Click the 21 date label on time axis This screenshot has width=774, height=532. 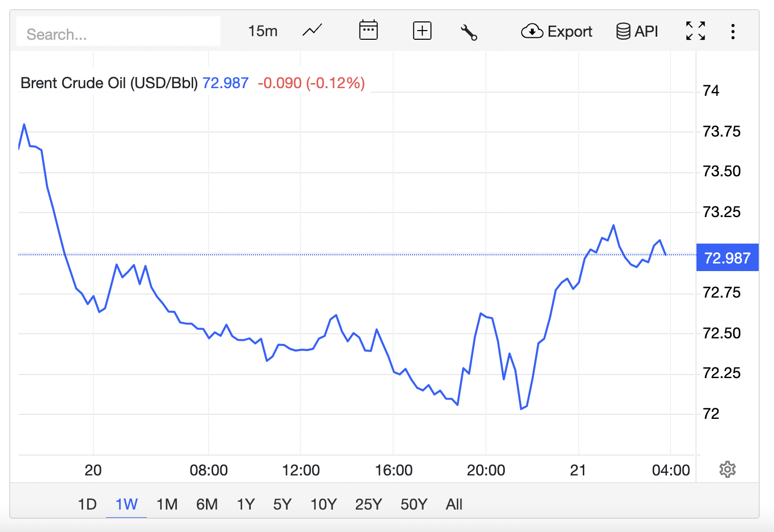click(578, 470)
